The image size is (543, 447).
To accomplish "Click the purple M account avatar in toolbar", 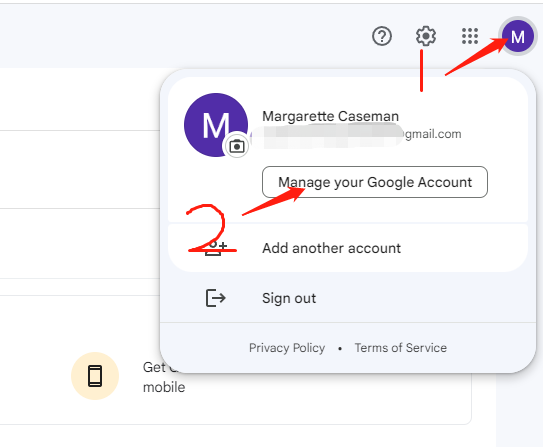I will [x=518, y=36].
